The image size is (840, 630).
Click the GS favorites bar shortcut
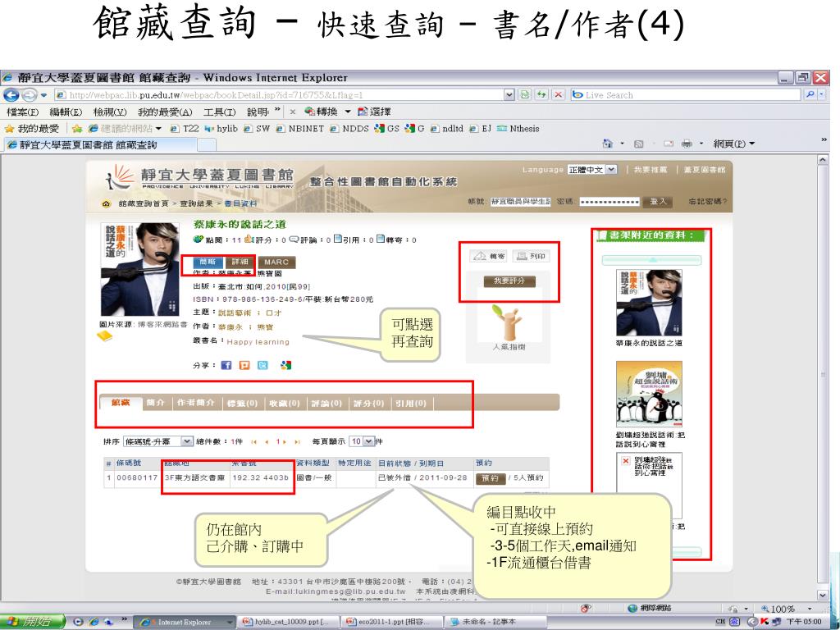click(x=387, y=129)
